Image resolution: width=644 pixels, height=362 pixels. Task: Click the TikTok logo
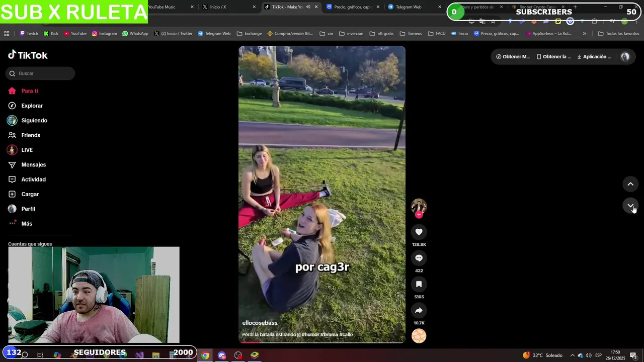(x=28, y=55)
